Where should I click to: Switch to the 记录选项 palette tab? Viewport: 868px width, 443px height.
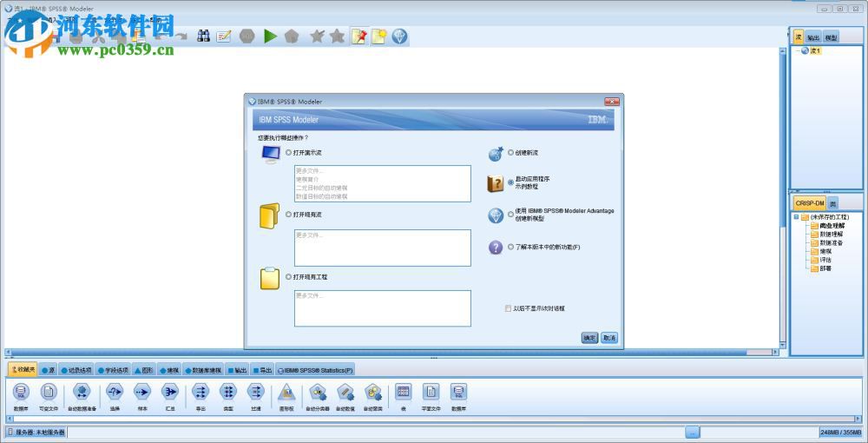click(x=76, y=370)
